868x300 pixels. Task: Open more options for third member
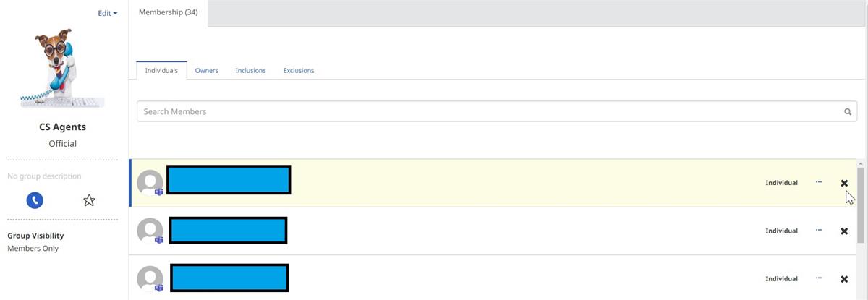point(819,278)
